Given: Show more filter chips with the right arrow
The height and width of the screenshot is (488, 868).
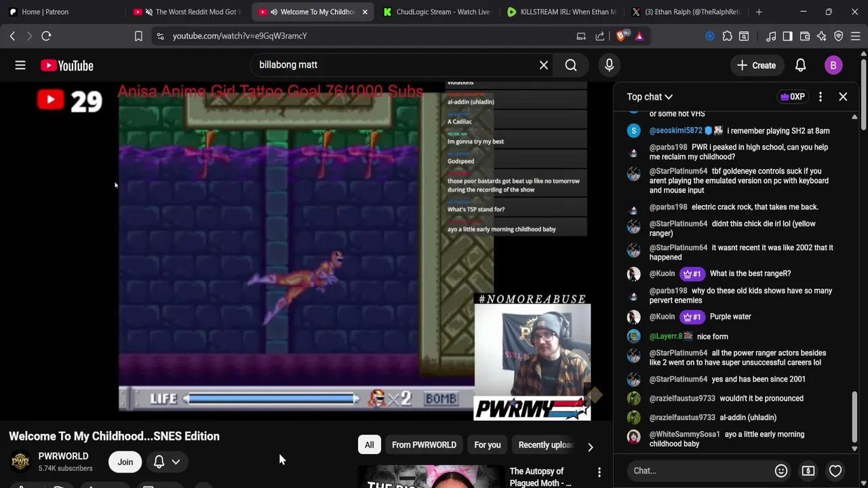Looking at the screenshot, I should tap(590, 447).
